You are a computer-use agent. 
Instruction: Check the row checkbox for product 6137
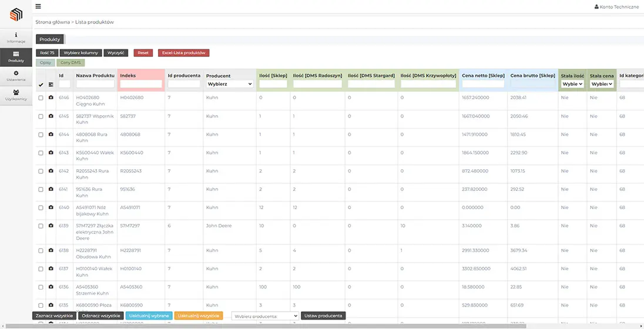(41, 268)
